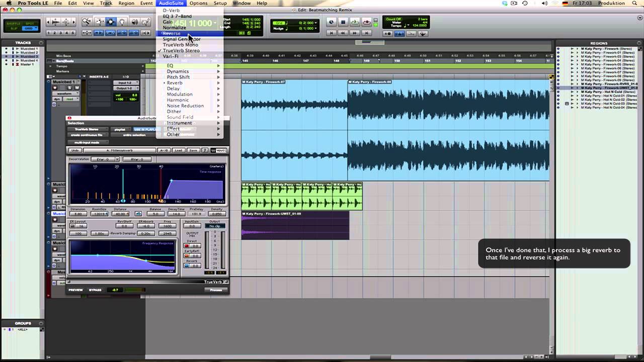Click the Process button in AudioSuite window
644x362 pixels.
pyautogui.click(x=216, y=290)
